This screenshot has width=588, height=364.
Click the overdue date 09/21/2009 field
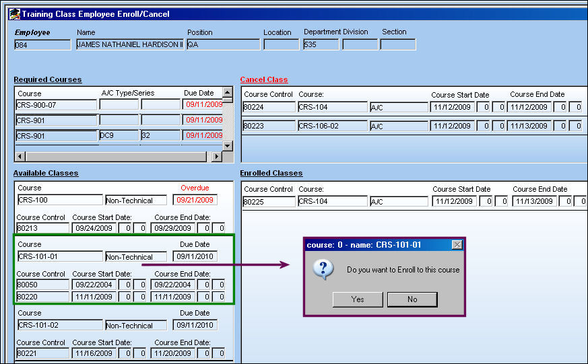(x=195, y=200)
